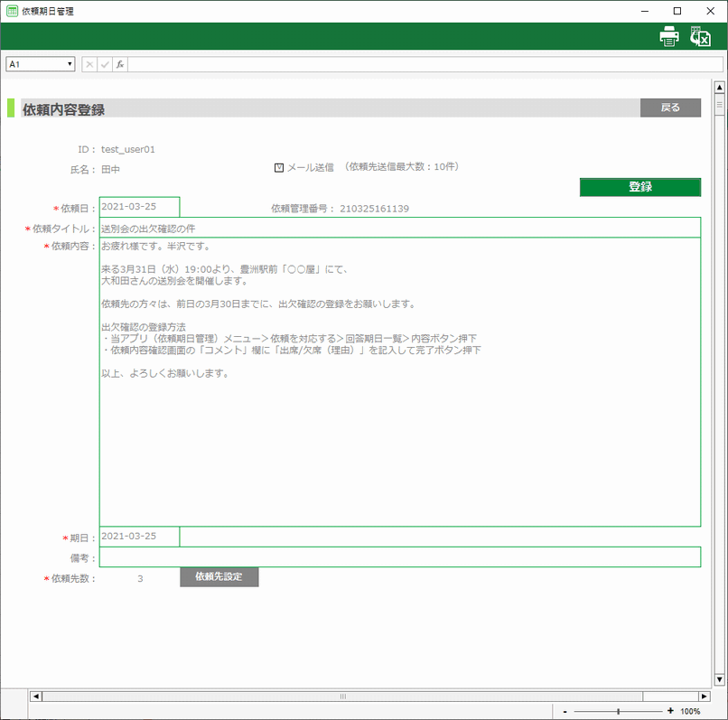Toggle the メール送信 checkbox

coord(279,167)
